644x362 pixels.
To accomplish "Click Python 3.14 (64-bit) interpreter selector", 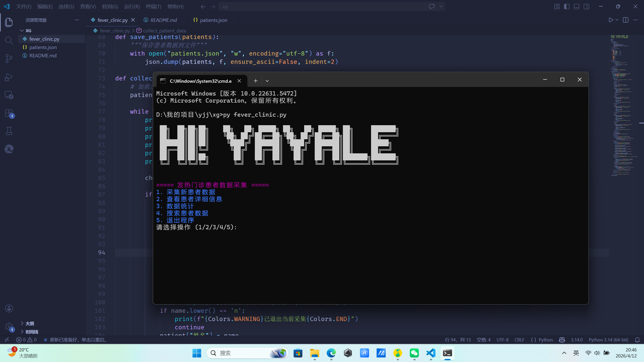I will pyautogui.click(x=608, y=340).
